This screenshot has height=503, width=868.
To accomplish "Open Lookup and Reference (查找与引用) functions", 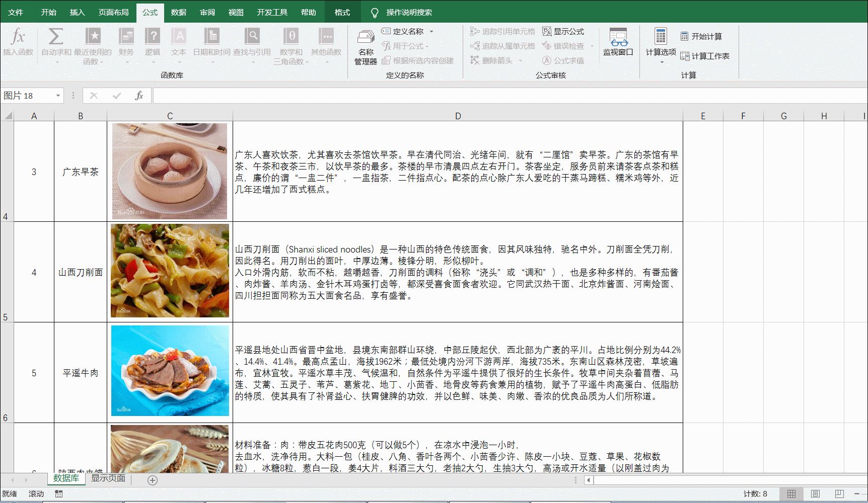I will (x=252, y=45).
